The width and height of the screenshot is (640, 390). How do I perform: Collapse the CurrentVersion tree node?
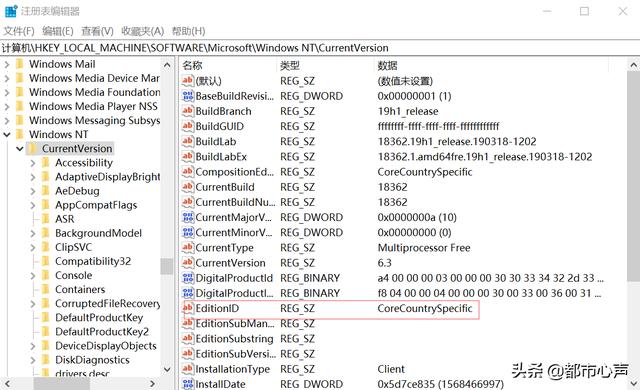pyautogui.click(x=20, y=148)
